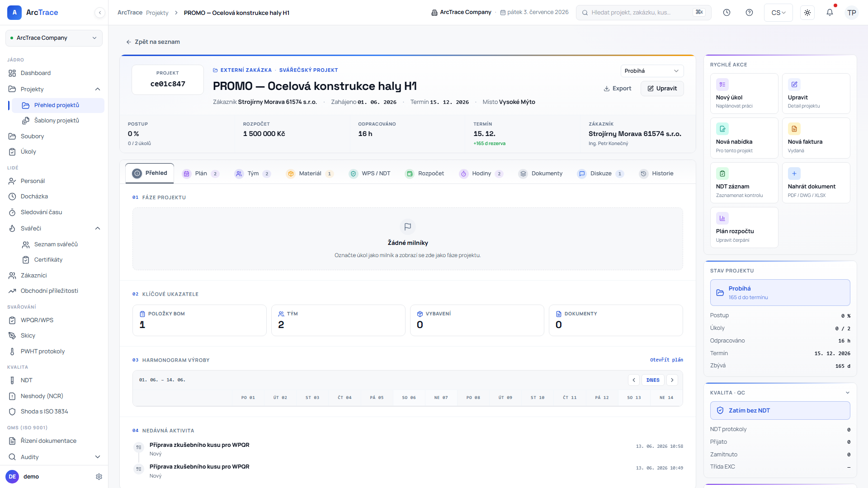This screenshot has height=488, width=868.
Task: Switch to the Materiál tab
Action: 310,174
